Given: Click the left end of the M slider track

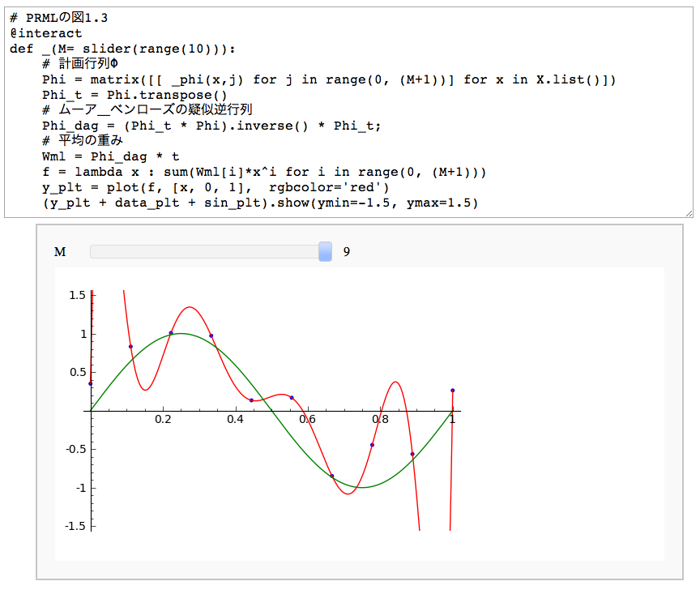Looking at the screenshot, I should [94, 252].
